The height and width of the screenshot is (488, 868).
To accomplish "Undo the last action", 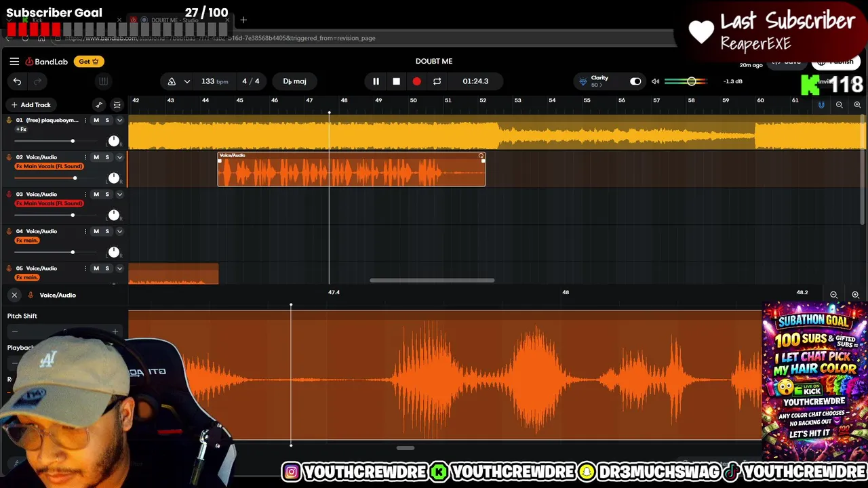I will pos(17,81).
